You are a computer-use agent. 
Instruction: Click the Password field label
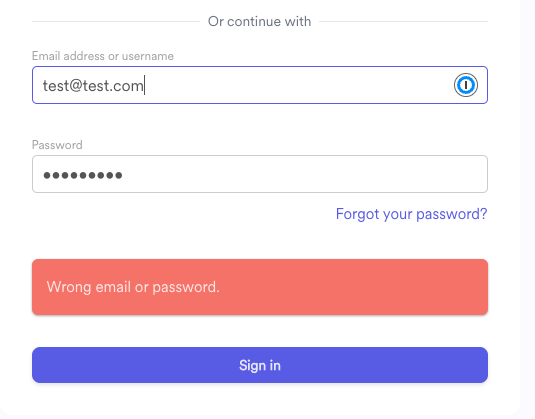pyautogui.click(x=57, y=145)
